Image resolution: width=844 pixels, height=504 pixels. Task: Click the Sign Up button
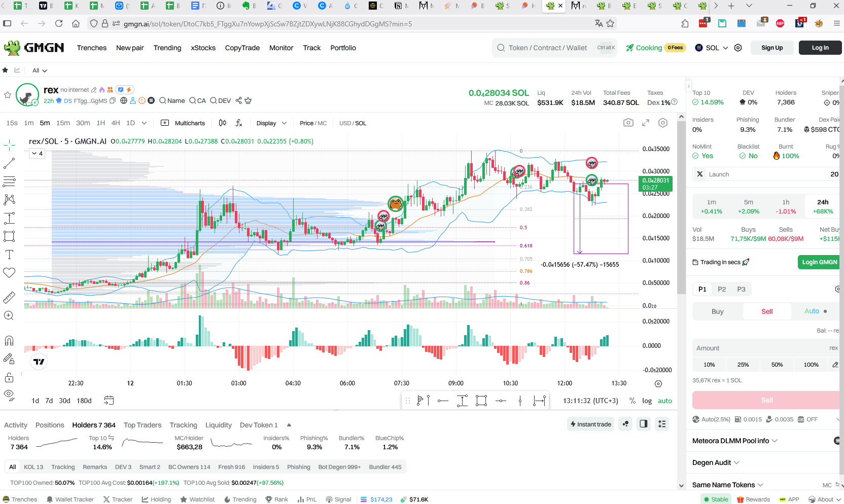tap(772, 48)
